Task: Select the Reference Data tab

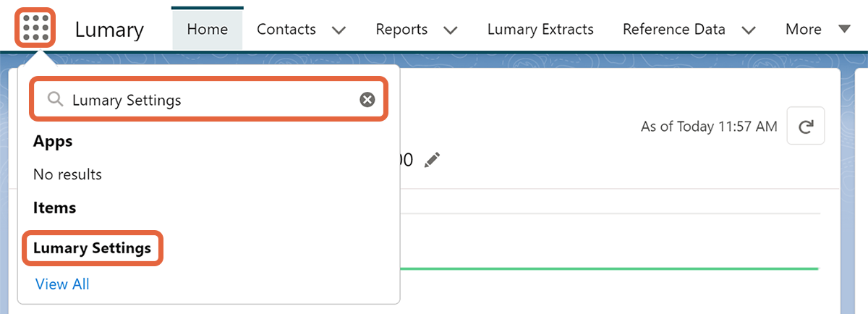Action: click(x=673, y=30)
